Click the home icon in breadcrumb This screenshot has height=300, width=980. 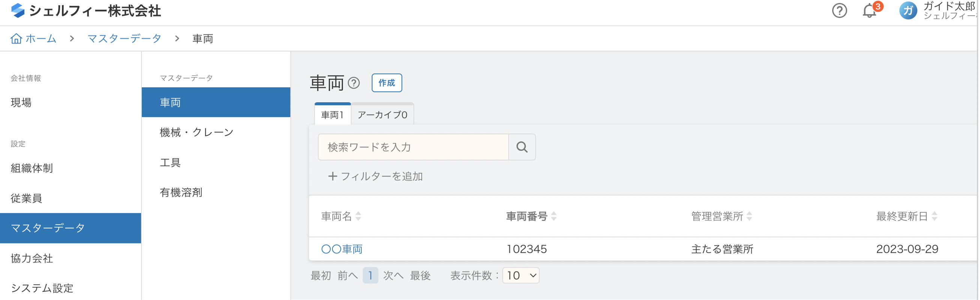click(16, 38)
